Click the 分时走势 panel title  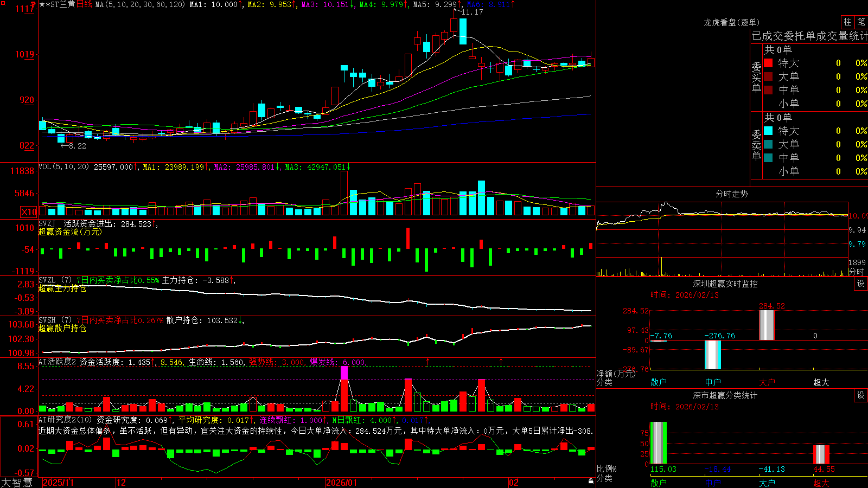pyautogui.click(x=731, y=194)
